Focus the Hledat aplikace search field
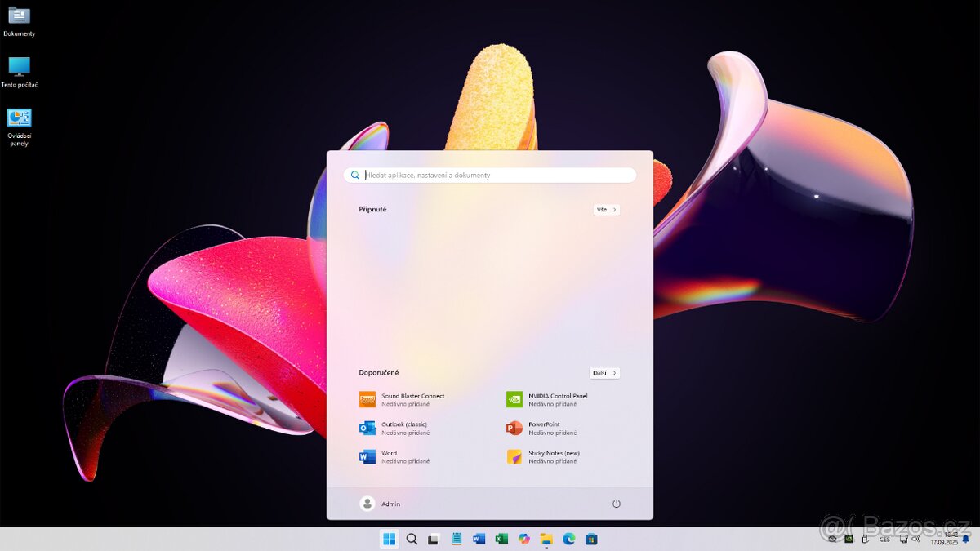Viewport: 980px width, 551px height. click(x=490, y=176)
